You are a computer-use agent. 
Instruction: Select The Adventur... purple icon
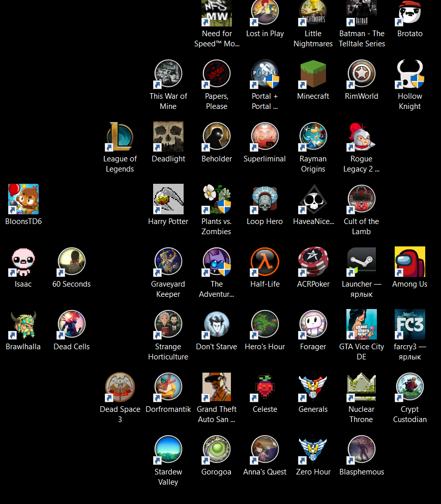tap(217, 262)
